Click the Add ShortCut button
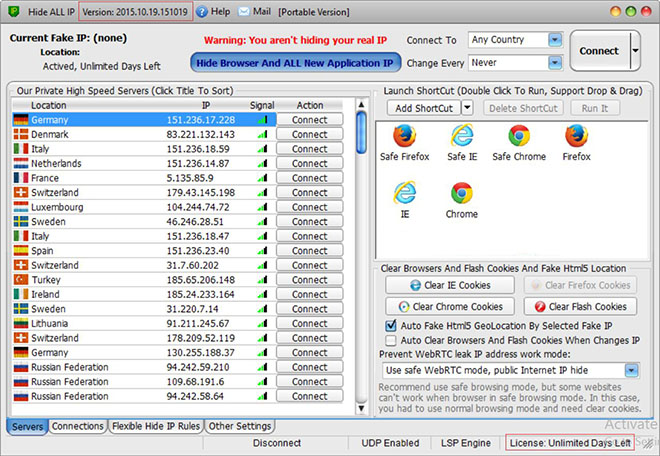 coord(424,108)
